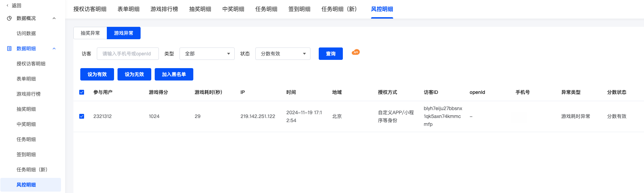
Task: Open the 状态 dropdown showing 分数有效
Action: [283, 54]
